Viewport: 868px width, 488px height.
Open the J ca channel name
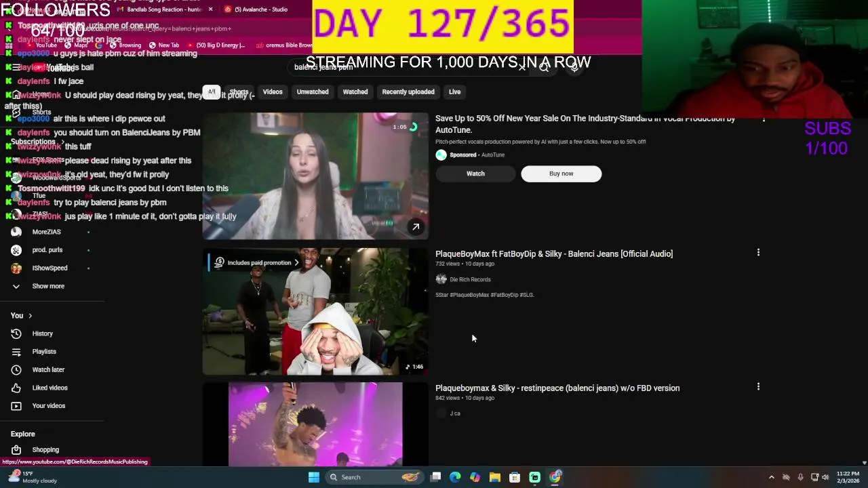(x=455, y=413)
